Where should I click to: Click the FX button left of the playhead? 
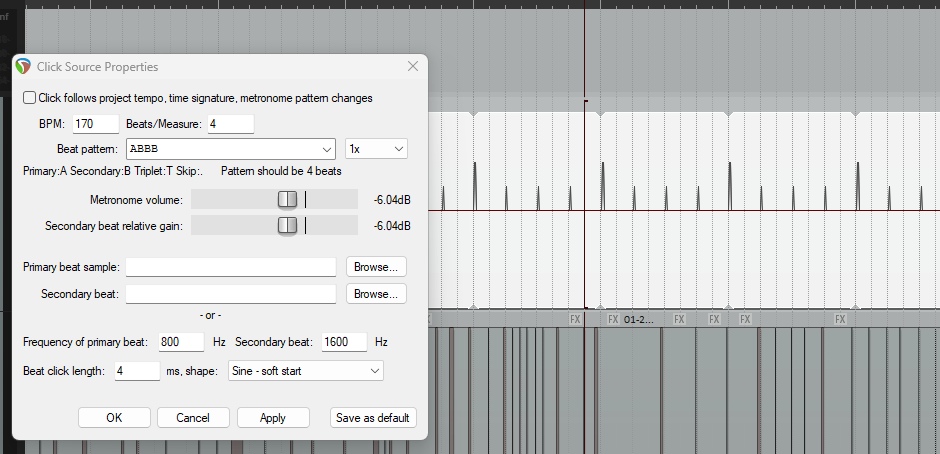tap(575, 320)
